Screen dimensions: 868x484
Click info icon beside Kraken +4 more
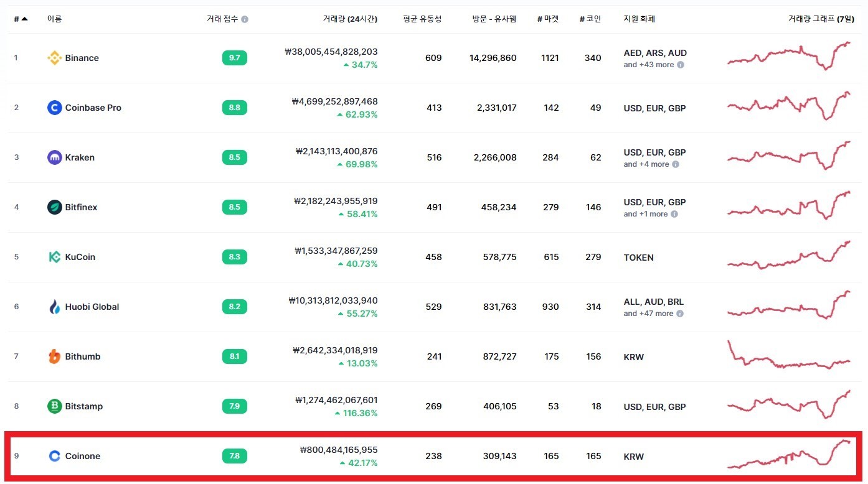pyautogui.click(x=676, y=164)
